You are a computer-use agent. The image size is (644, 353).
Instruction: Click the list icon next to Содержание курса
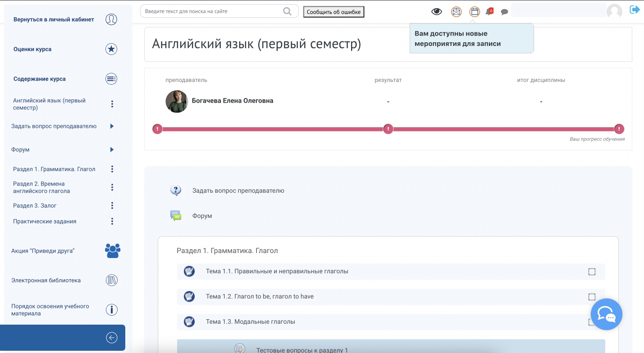[x=111, y=79]
